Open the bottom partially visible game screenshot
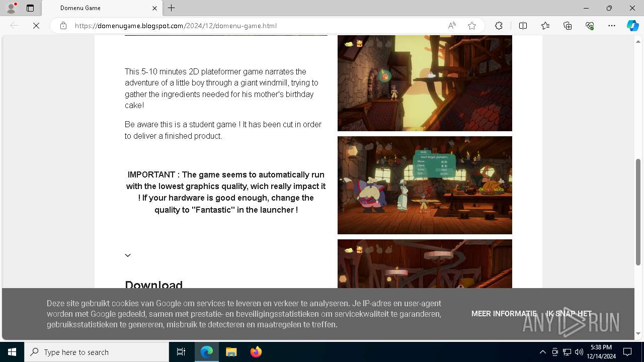This screenshot has width=644, height=362. point(425,263)
